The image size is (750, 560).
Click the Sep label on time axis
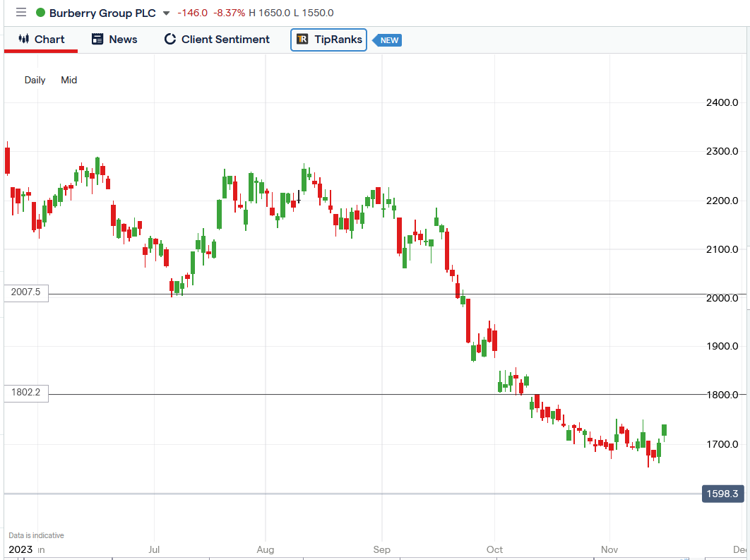click(x=381, y=549)
